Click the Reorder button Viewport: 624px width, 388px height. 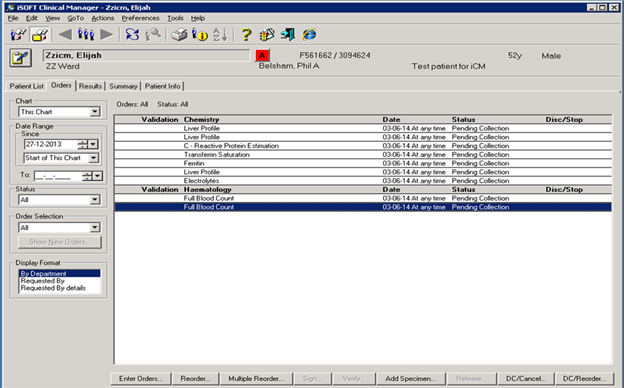click(195, 378)
